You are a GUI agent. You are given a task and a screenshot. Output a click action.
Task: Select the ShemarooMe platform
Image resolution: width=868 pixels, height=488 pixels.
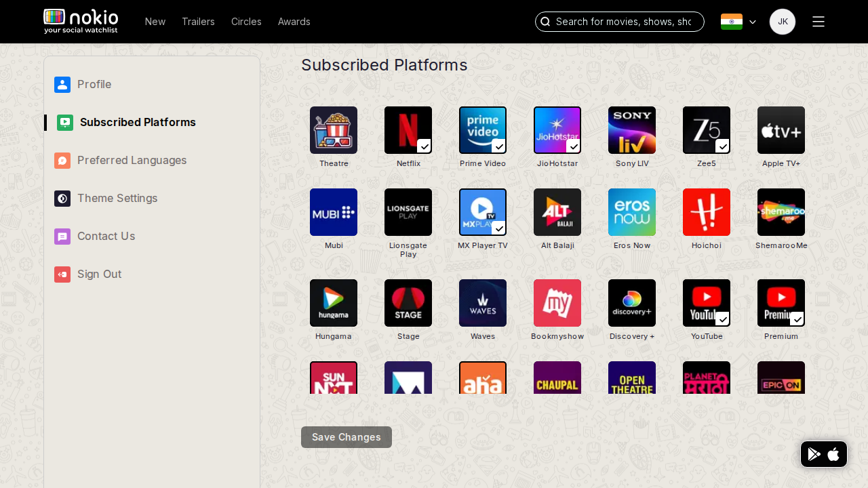pos(781,212)
